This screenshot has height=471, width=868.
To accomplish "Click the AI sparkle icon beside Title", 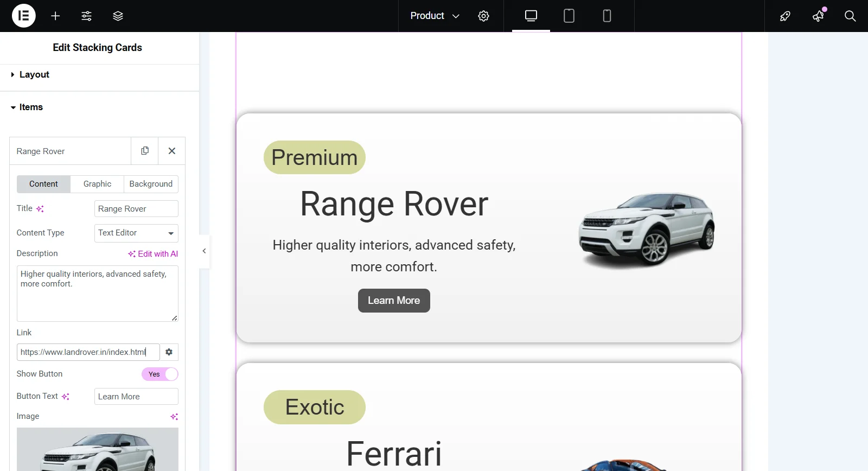I will (x=40, y=209).
